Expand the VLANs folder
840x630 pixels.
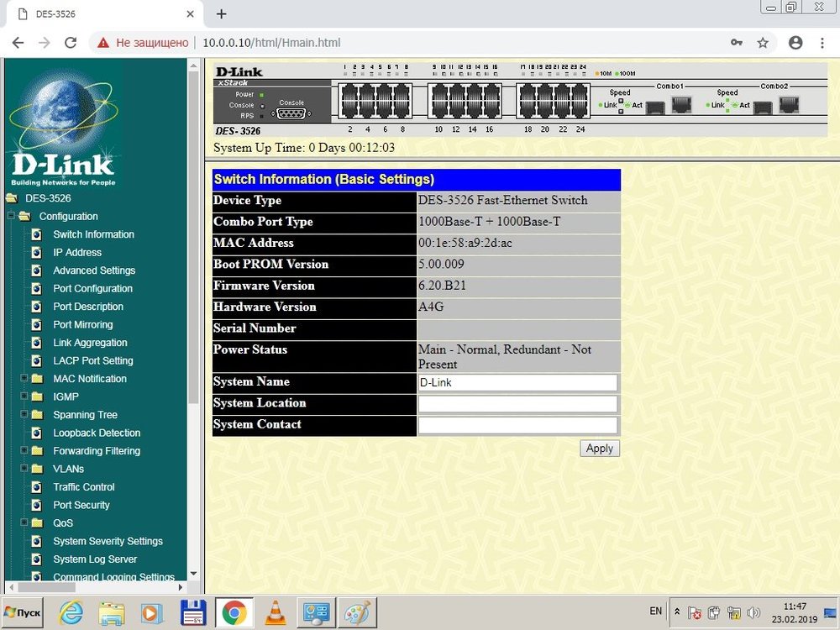coord(24,469)
